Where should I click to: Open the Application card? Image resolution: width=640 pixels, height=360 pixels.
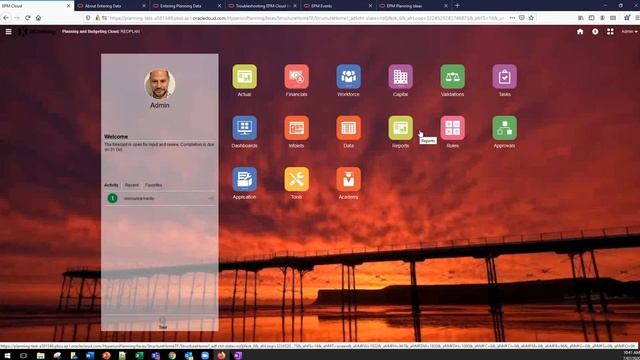point(244,179)
